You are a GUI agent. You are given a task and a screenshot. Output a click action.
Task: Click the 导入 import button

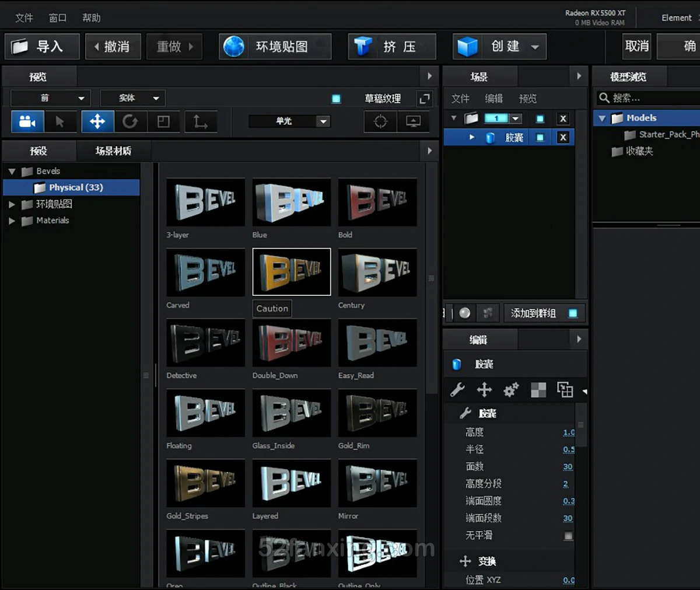click(42, 46)
